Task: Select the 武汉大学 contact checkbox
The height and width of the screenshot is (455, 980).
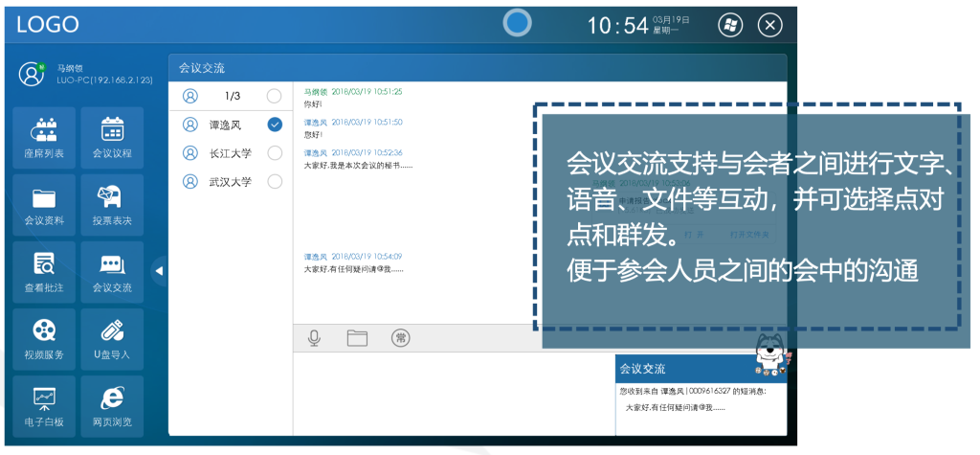Action: pos(275,182)
